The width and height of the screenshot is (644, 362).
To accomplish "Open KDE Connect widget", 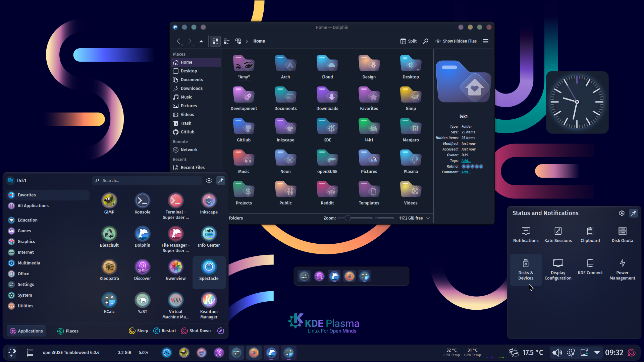I will click(x=590, y=267).
